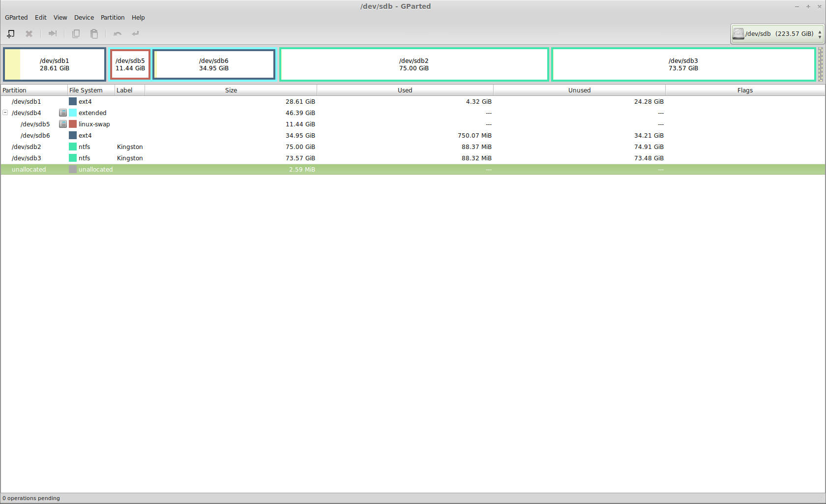Click the info icon beside /dev/sdb4

coord(63,113)
